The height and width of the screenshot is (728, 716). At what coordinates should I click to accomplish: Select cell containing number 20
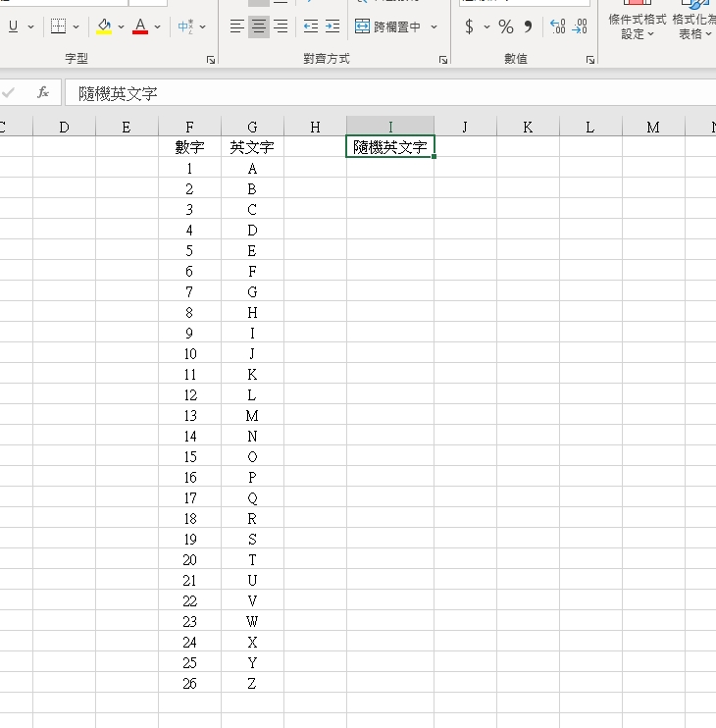189,560
